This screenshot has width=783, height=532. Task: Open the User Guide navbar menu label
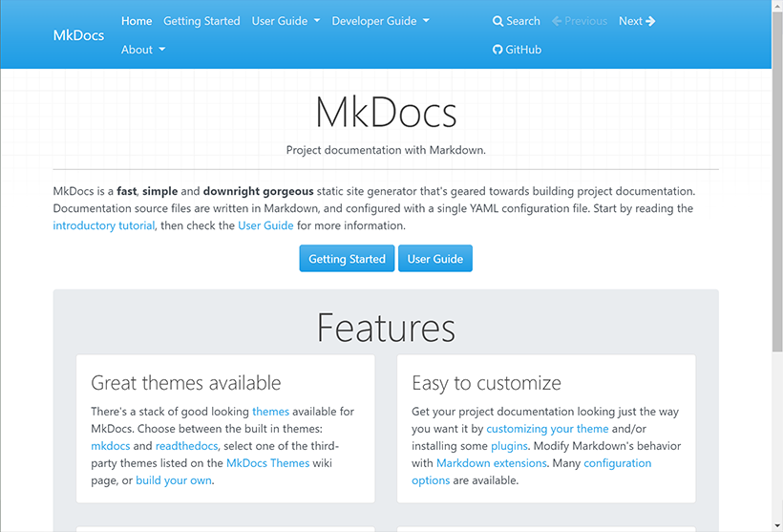tap(280, 21)
